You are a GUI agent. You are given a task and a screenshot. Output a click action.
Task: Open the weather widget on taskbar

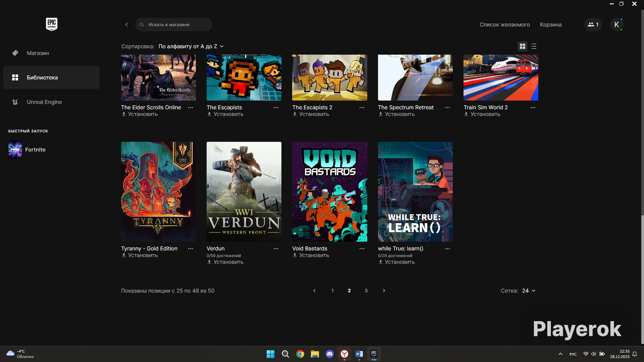point(21,354)
